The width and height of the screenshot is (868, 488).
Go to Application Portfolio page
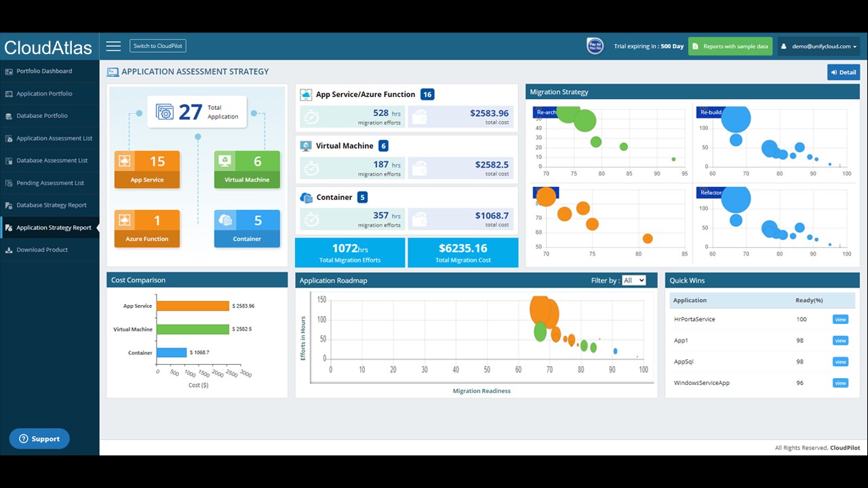(44, 94)
